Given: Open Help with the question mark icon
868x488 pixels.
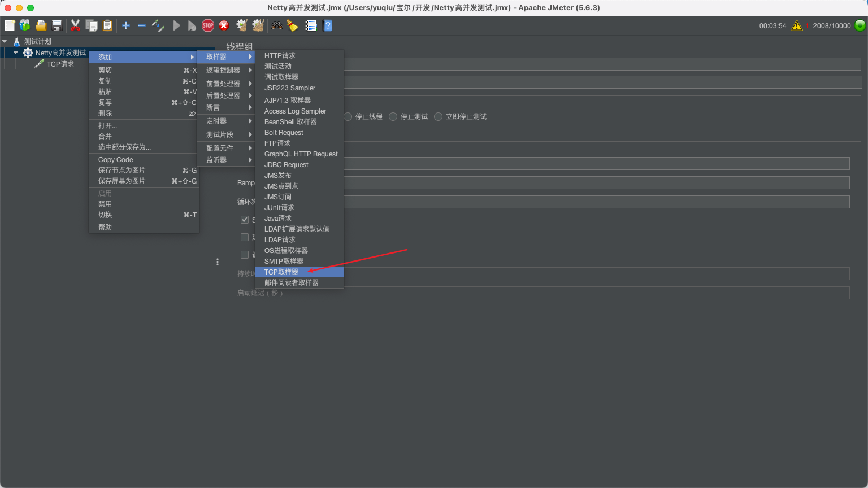Looking at the screenshot, I should (x=327, y=25).
